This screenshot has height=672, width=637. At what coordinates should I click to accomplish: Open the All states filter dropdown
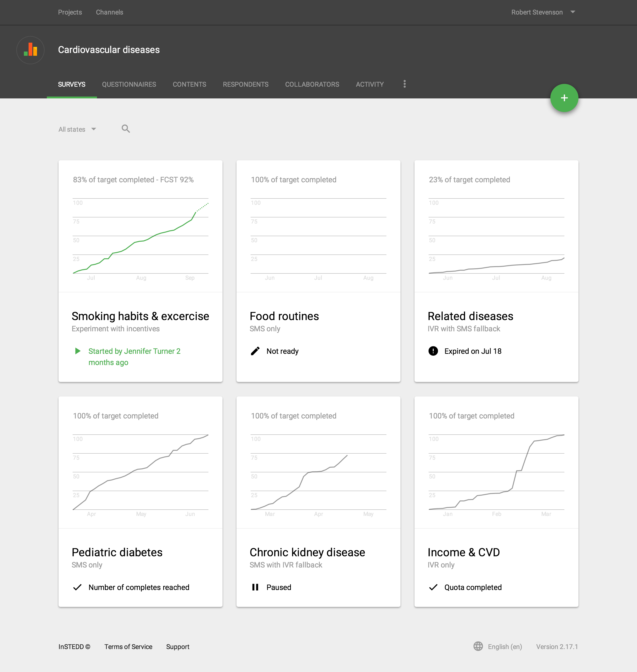(x=78, y=129)
